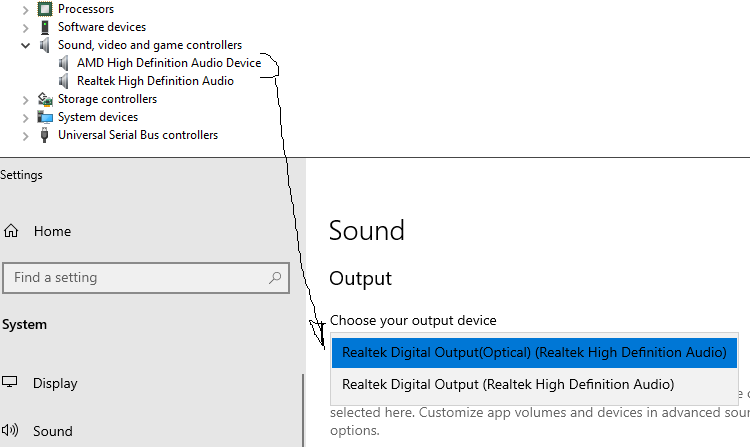The width and height of the screenshot is (750, 447).
Task: Select the Software devices label
Action: [102, 27]
